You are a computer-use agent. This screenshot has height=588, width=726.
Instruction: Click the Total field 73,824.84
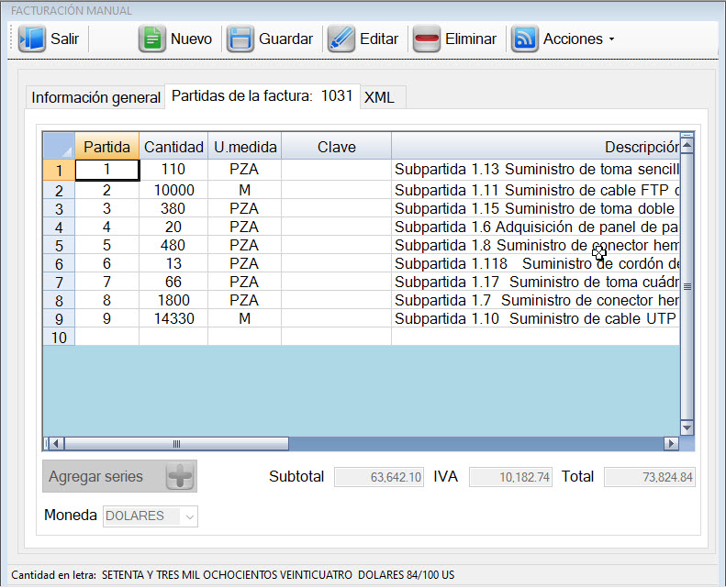tap(650, 477)
